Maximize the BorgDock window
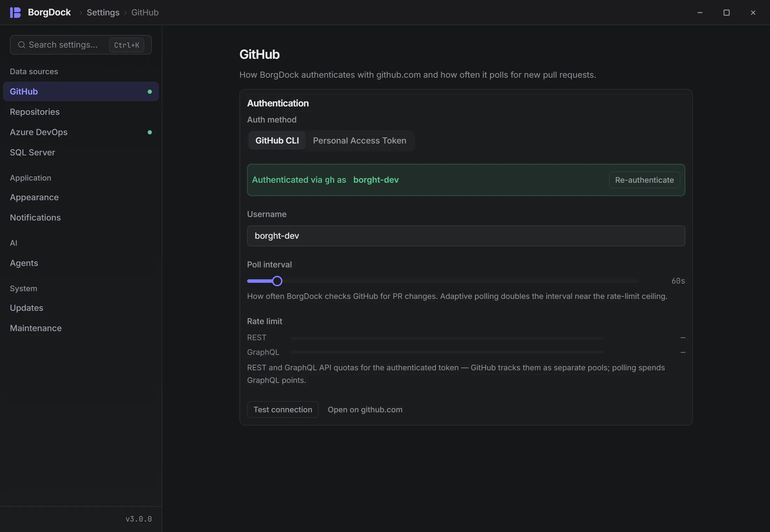This screenshot has width=770, height=532. click(x=727, y=13)
